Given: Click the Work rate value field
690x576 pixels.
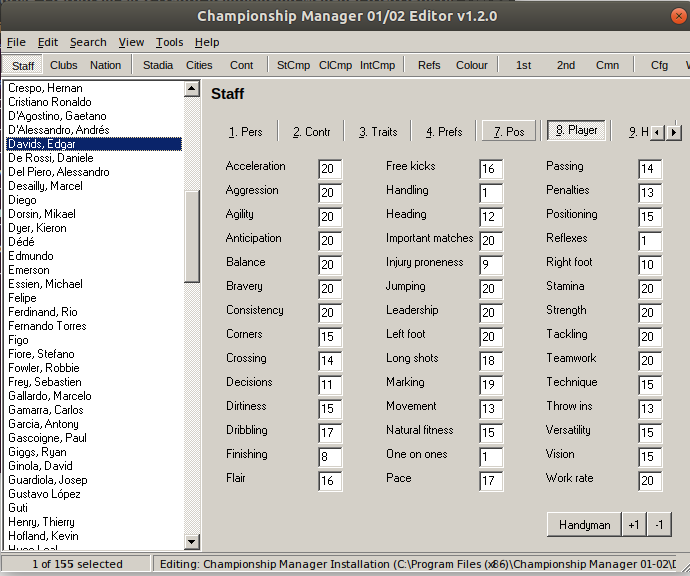Looking at the screenshot, I should point(650,481).
